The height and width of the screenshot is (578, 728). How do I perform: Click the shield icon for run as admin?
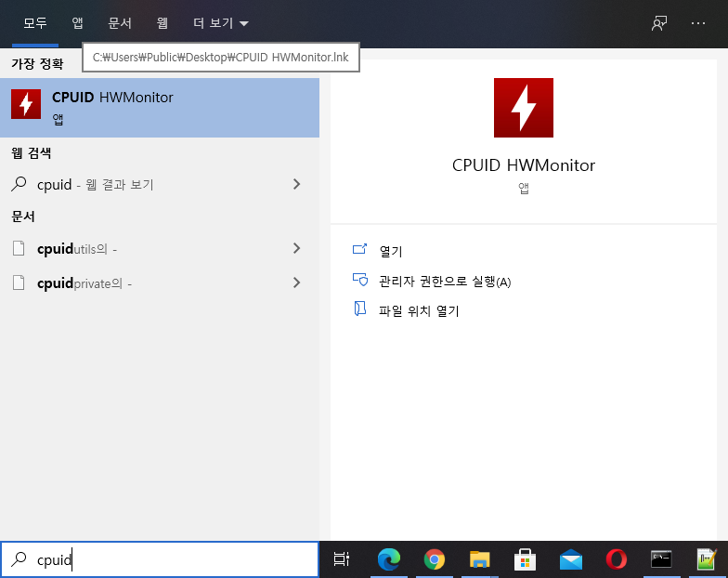coord(360,279)
